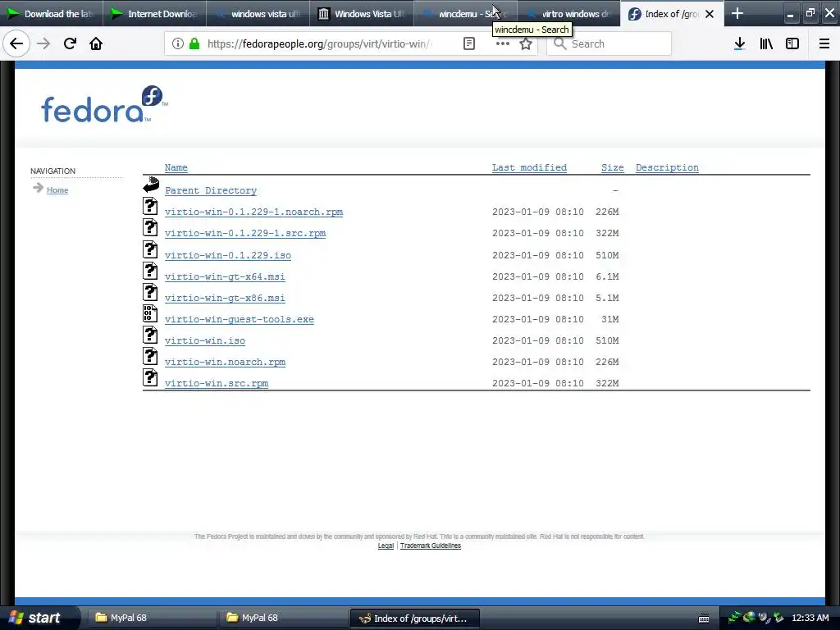This screenshot has height=630, width=840.
Task: Click file icon beside virtio-win-0.1.229-1.noarch.rpm
Action: click(151, 206)
